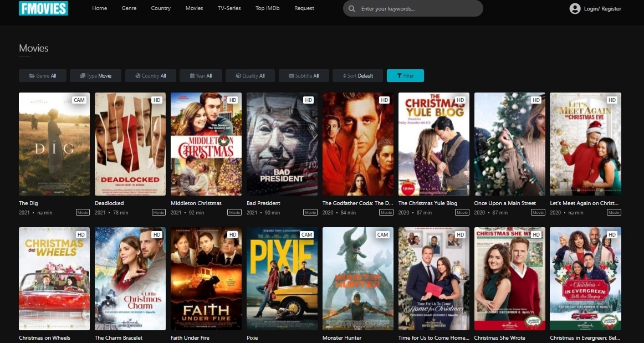Open the Type Movie filter dropdown
Image resolution: width=644 pixels, height=343 pixels.
point(96,75)
